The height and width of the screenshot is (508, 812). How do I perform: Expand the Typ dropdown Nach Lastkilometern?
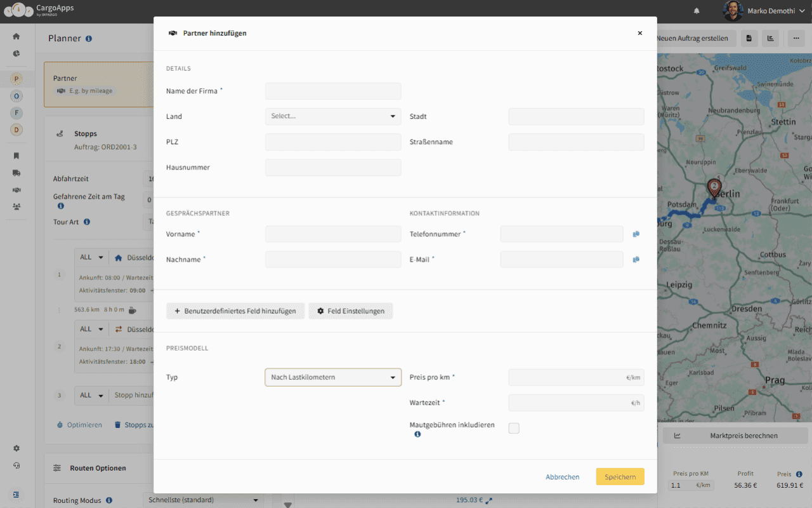(x=333, y=377)
